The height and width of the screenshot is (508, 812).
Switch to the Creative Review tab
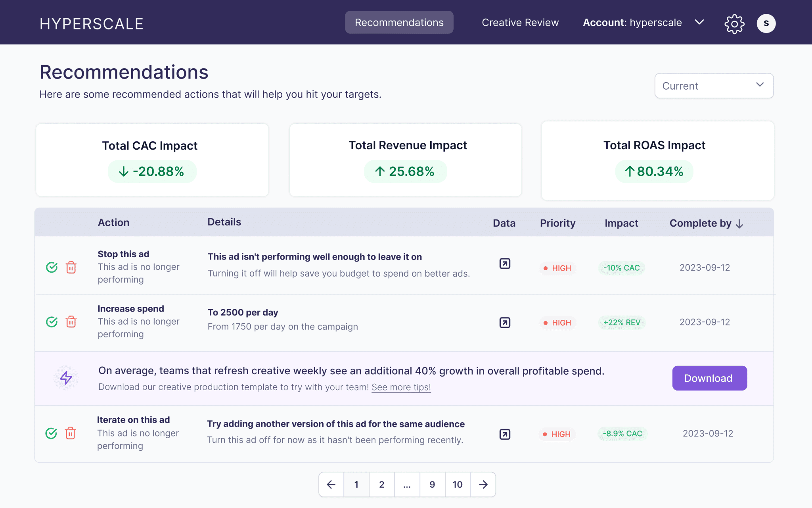pos(520,23)
